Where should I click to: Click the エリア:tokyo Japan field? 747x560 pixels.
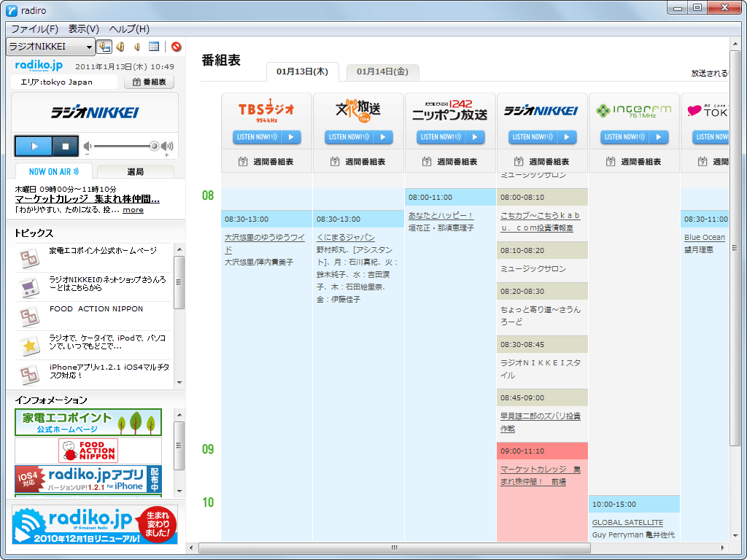tap(64, 82)
